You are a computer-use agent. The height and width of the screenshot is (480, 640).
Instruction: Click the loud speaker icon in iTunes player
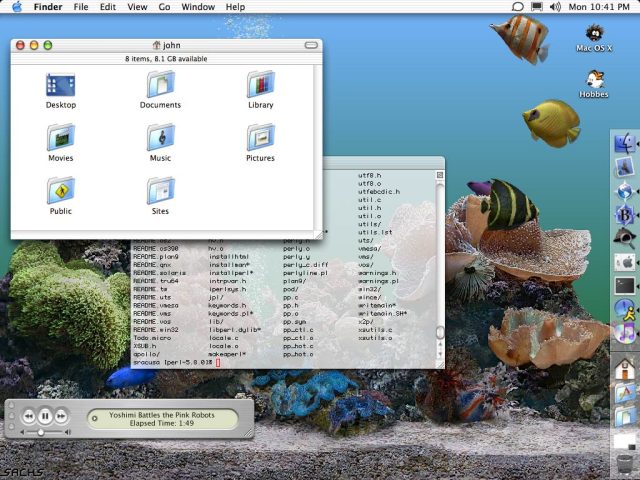67,432
